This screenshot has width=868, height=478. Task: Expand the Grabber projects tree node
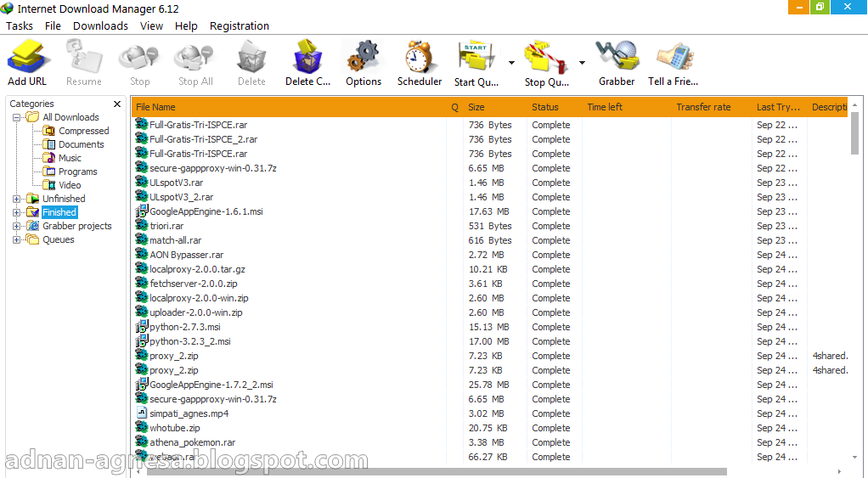(16, 226)
